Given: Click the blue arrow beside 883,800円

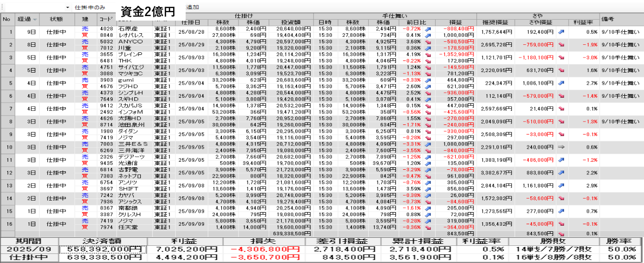Looking at the screenshot, I should pos(561,173).
